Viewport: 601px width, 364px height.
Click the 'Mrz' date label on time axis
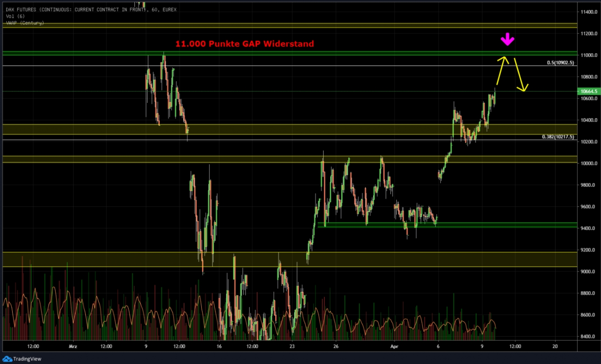(x=73, y=347)
